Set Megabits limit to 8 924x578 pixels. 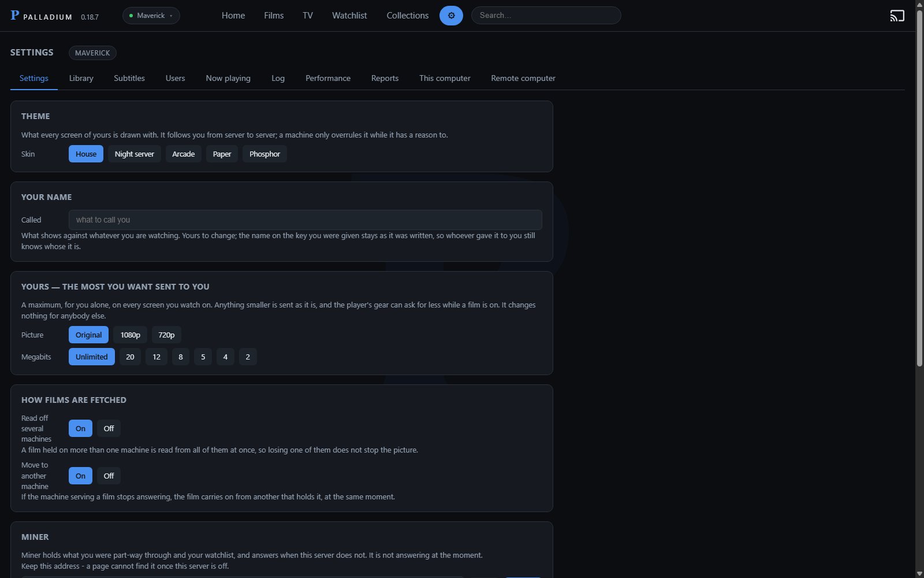(181, 357)
